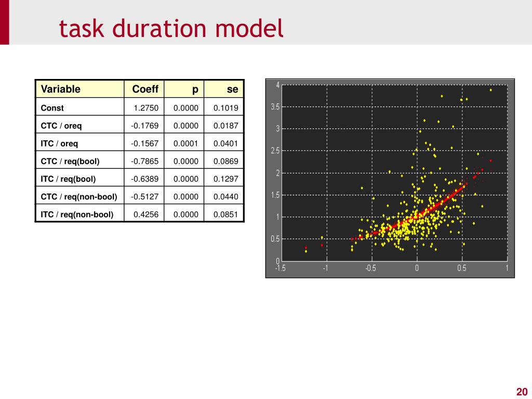
Task: Click the coefficient value 1.2750
Action: pyautogui.click(x=146, y=108)
